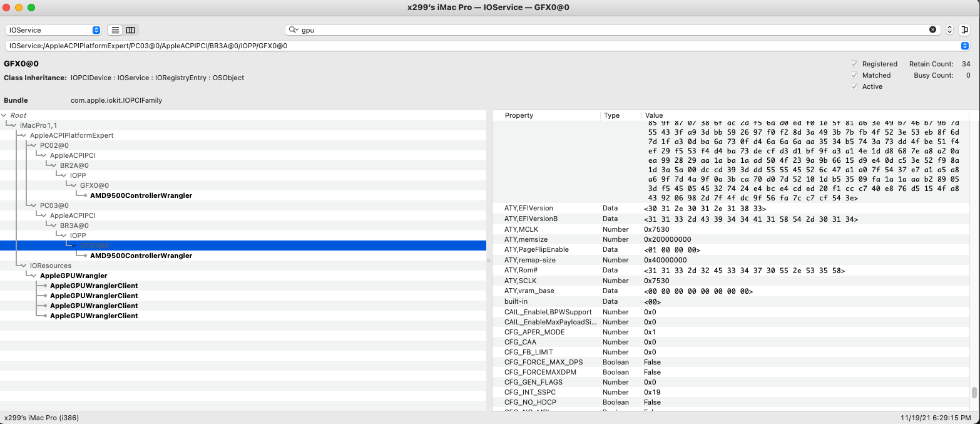Toggle the Active checkbox

[854, 86]
